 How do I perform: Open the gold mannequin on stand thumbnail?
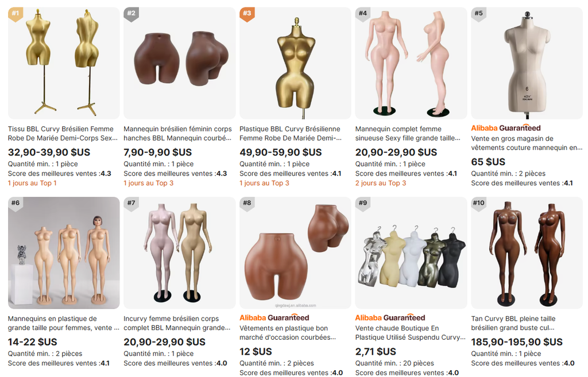tap(64, 63)
